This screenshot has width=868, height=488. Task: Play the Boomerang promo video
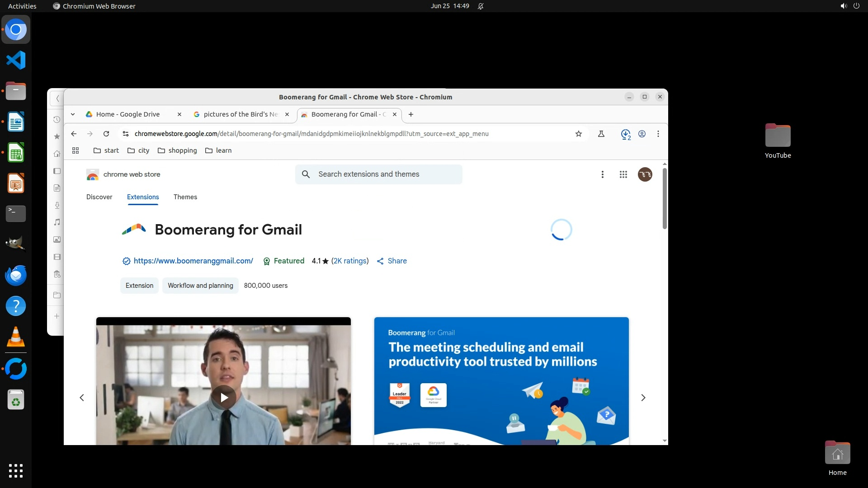tap(224, 398)
